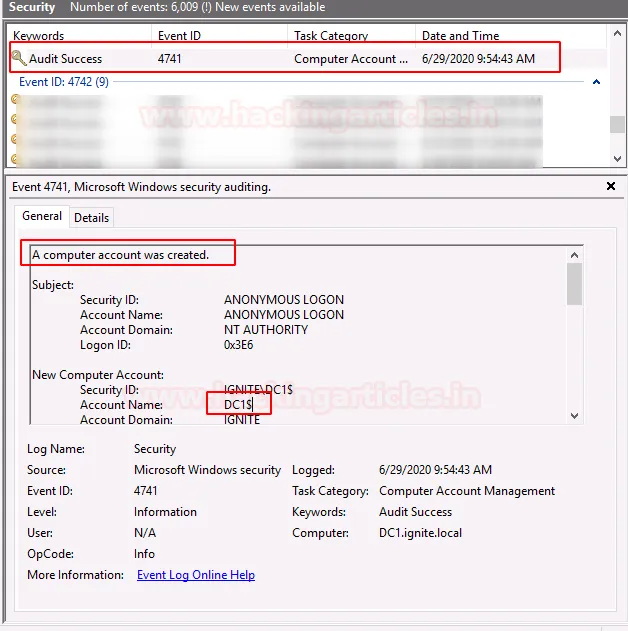The image size is (628, 631).
Task: Sort by Date and Time column header
Action: (460, 36)
